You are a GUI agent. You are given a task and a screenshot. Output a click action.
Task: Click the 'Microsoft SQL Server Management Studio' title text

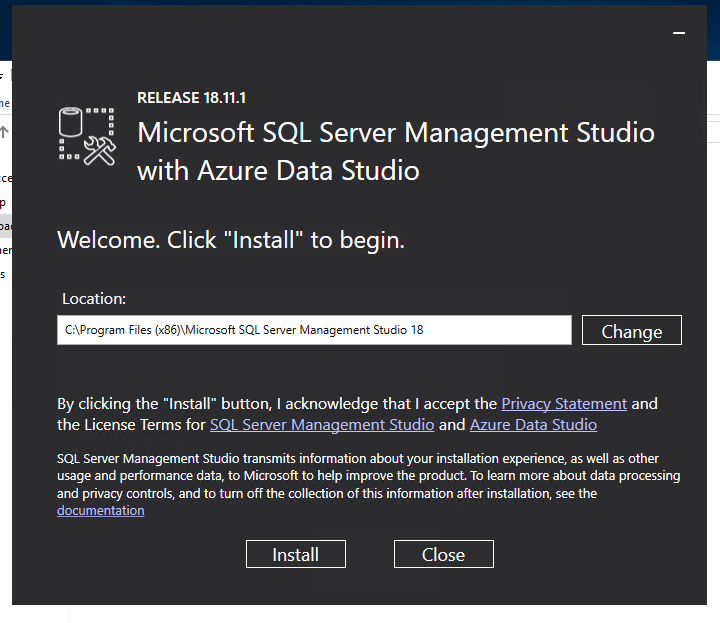click(396, 133)
